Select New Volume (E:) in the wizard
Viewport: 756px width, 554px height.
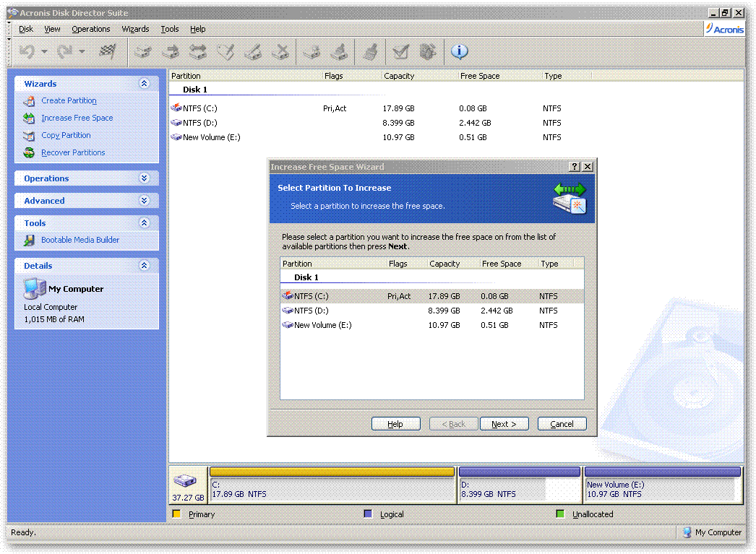pos(432,325)
